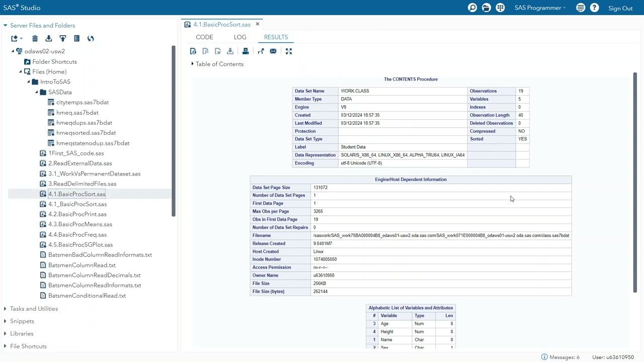Select the 4.1.BasicProcSort.sas editor tab
Screen dimensions: 644x362
(222, 24)
